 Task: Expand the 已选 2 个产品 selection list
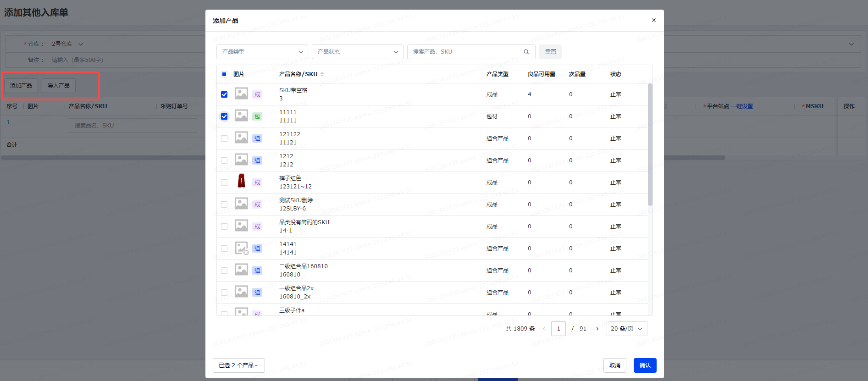pos(238,365)
